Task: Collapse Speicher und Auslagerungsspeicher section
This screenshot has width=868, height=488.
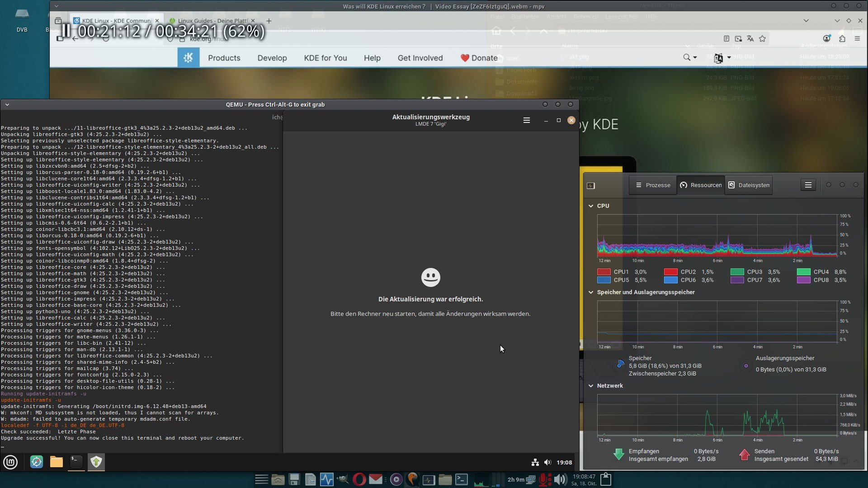Action: (x=591, y=292)
